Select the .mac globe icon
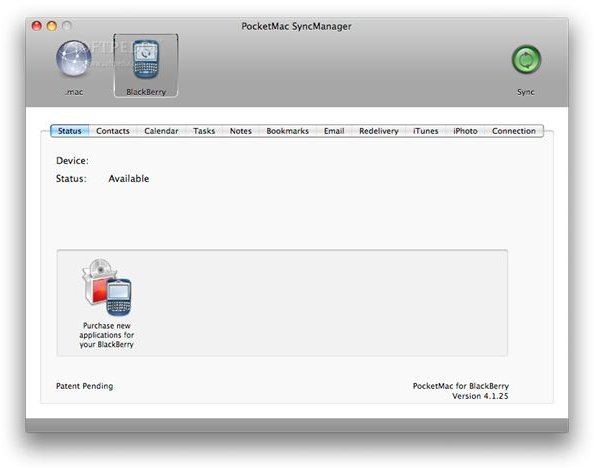Screen dimensions: 594x468 point(73,59)
